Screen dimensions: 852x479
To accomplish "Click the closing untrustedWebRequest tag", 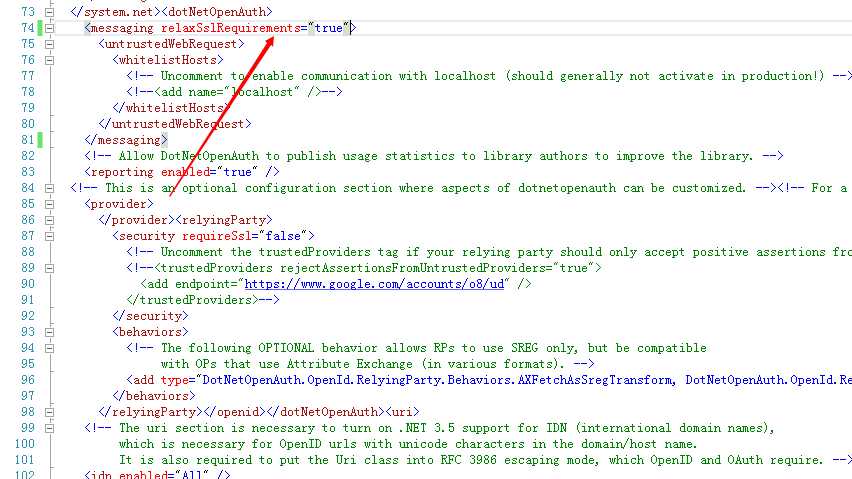I will (175, 124).
